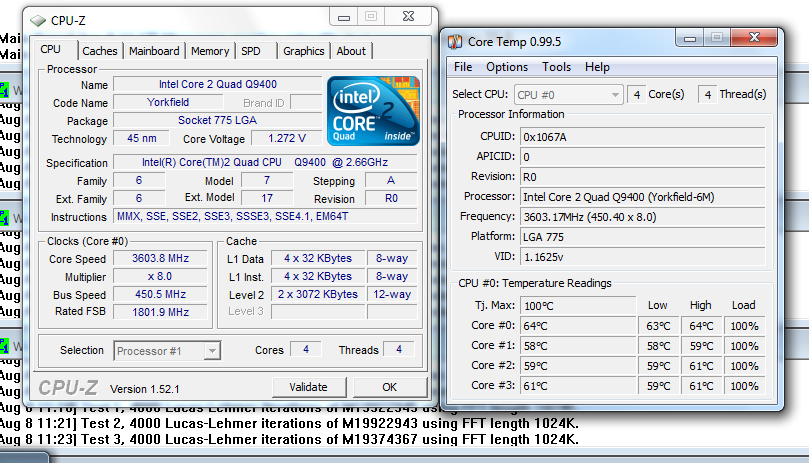The width and height of the screenshot is (809, 463).
Task: Click the Revision field 'R0' in Core Temp
Action: [x=642, y=177]
